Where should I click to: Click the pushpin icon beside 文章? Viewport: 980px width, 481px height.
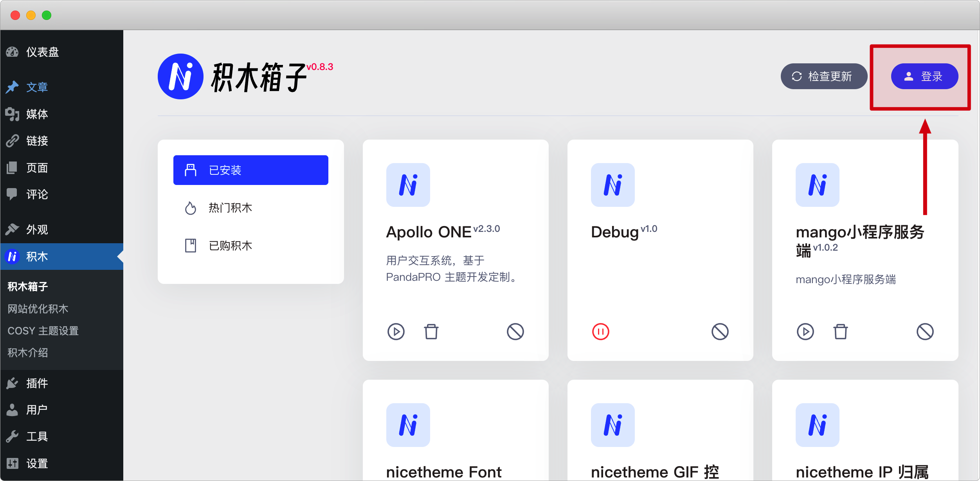click(x=12, y=87)
